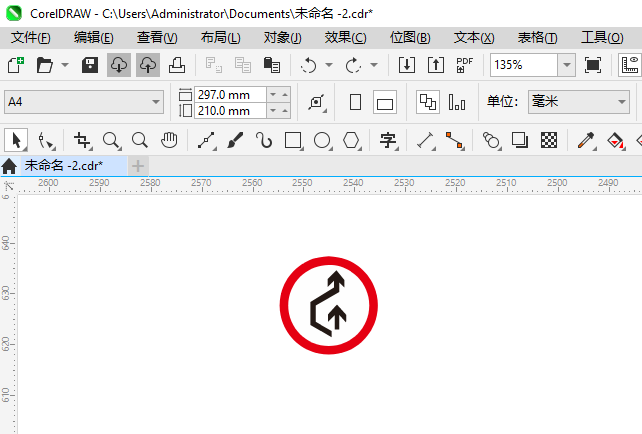The image size is (642, 434).
Task: Open the 查看(V) menu
Action: 157,38
